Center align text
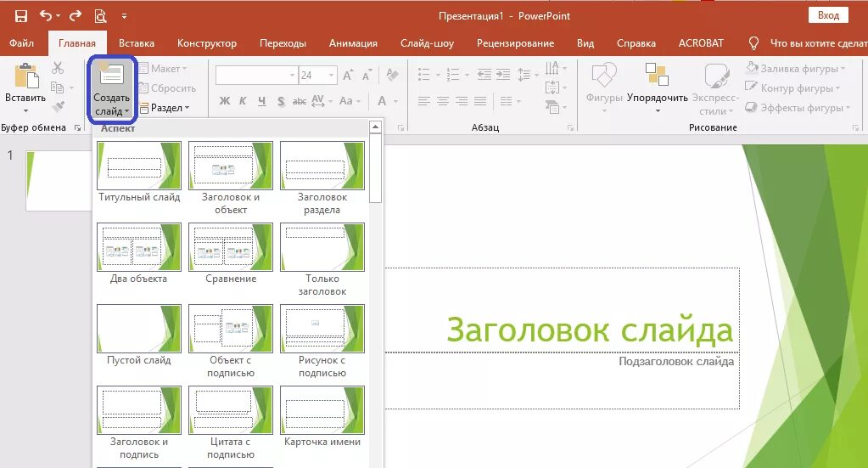Image resolution: width=868 pixels, height=468 pixels. tap(443, 101)
